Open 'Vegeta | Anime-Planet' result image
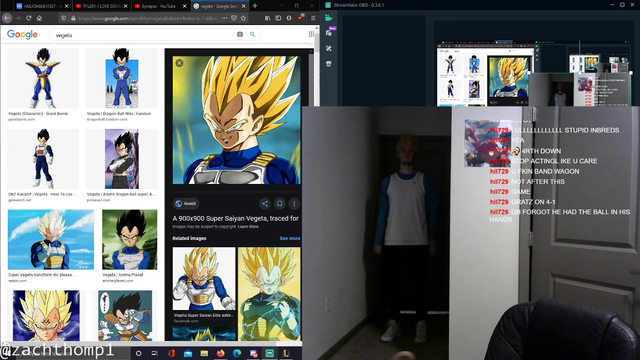This screenshot has width=640, height=360. (x=129, y=240)
